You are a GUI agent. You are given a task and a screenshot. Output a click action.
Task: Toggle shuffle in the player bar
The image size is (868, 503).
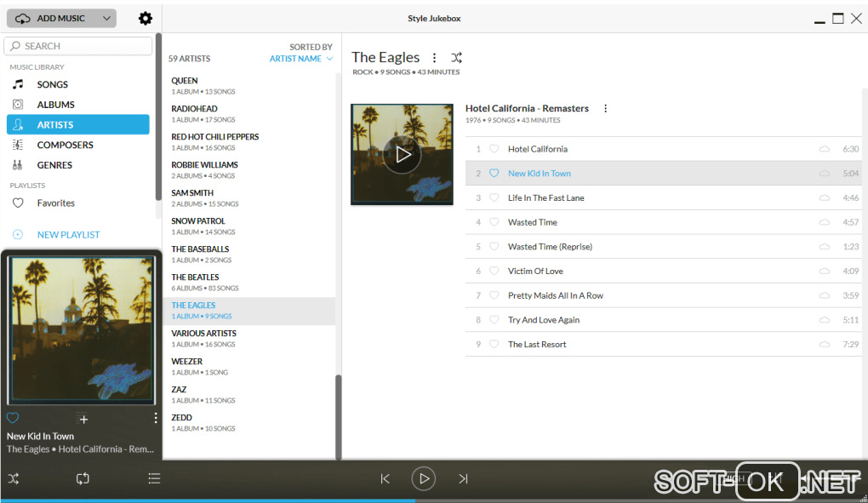[14, 478]
